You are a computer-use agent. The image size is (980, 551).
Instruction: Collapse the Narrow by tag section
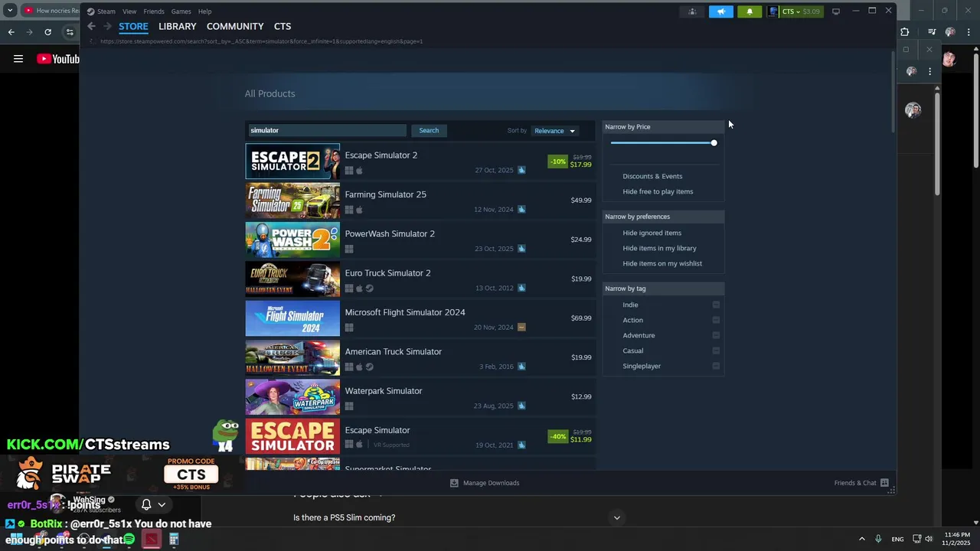click(663, 289)
